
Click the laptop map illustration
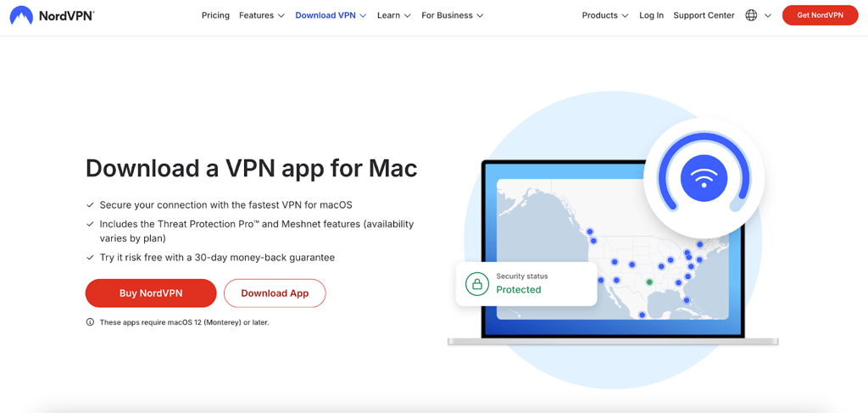point(614,248)
